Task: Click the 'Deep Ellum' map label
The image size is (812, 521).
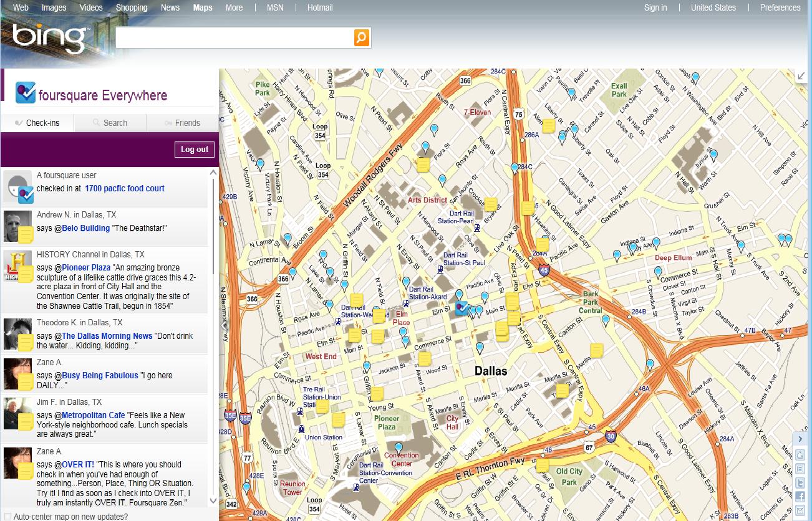Action: pos(673,258)
